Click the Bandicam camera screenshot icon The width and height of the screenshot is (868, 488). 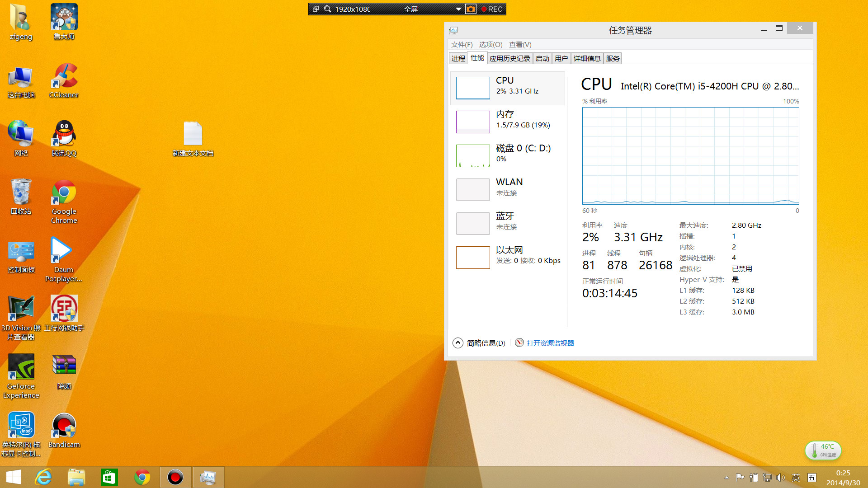471,9
